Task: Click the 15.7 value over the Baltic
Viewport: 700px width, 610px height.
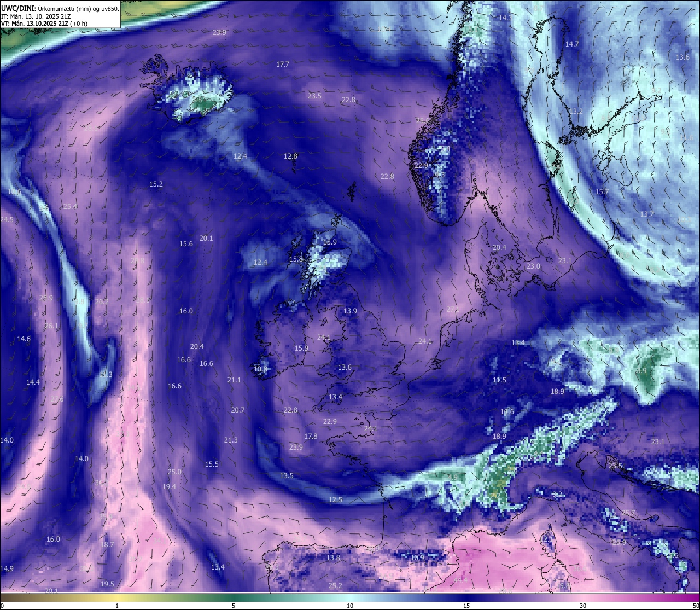Action: 602,191
